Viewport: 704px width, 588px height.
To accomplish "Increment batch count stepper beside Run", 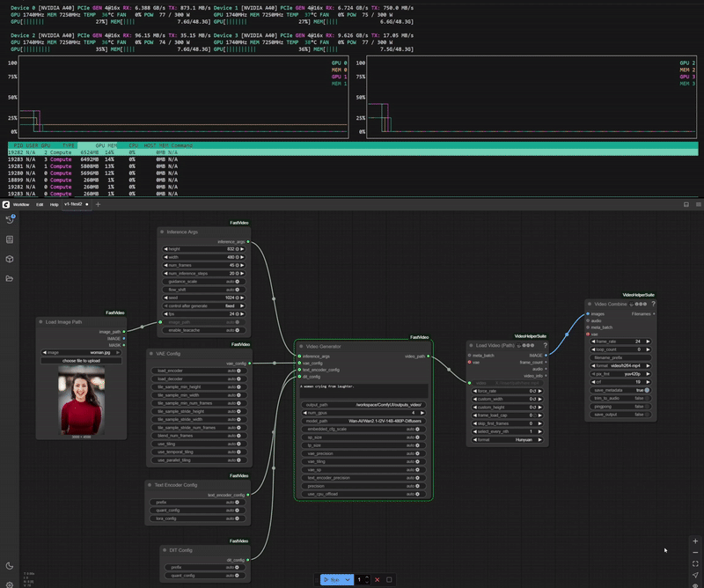I will (x=367, y=577).
